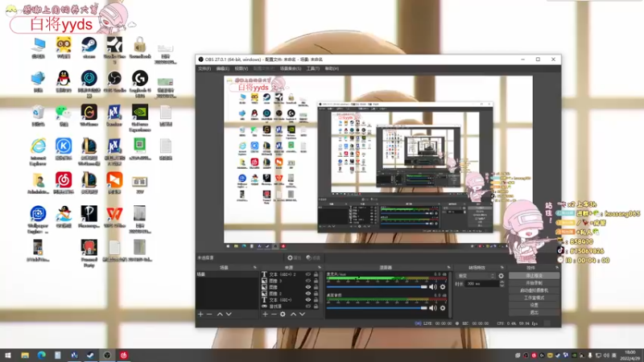Open the 文件(F) menu
This screenshot has height=362, width=644.
[x=204, y=68]
